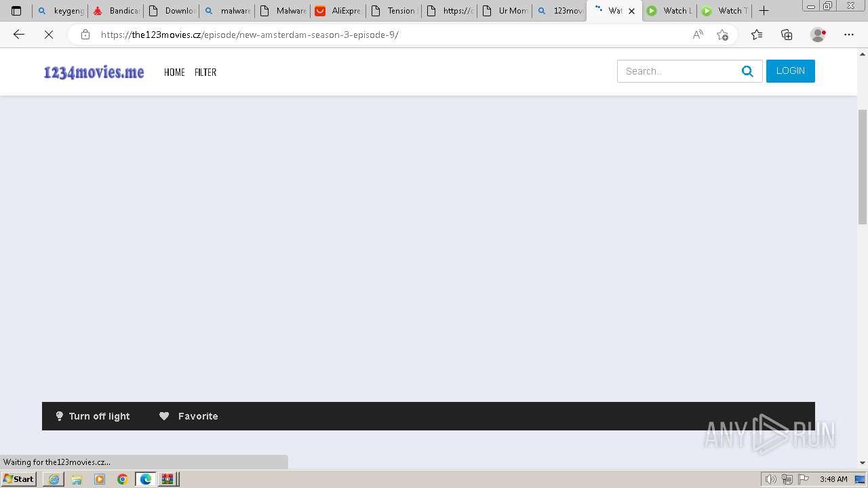Open Microsoft Edge taskbar icon
868x488 pixels.
tap(146, 479)
